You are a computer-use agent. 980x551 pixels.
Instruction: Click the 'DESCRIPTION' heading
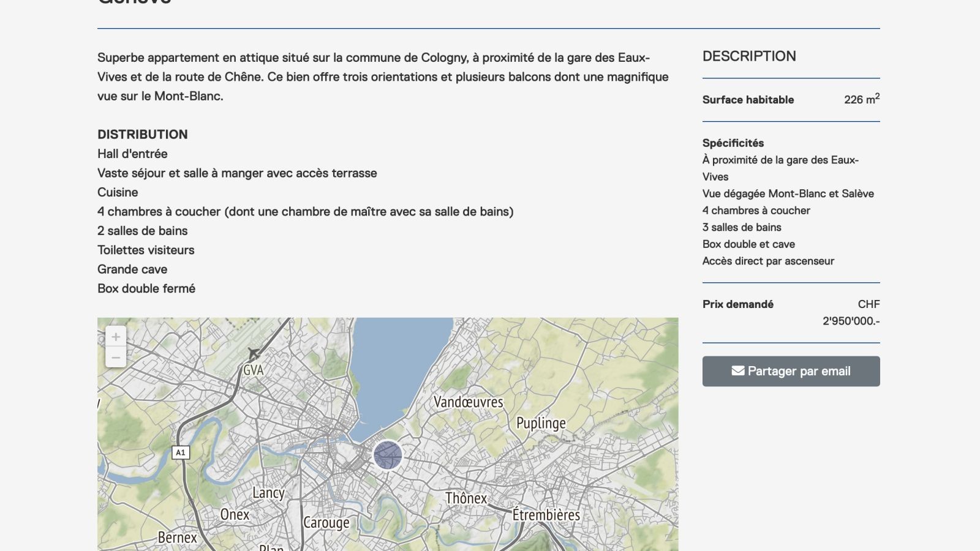point(750,56)
